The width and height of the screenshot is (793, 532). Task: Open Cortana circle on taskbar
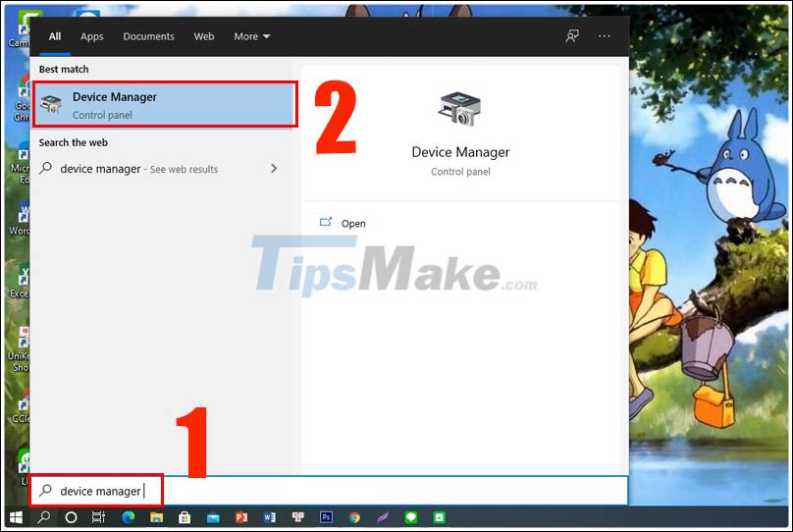tap(72, 517)
